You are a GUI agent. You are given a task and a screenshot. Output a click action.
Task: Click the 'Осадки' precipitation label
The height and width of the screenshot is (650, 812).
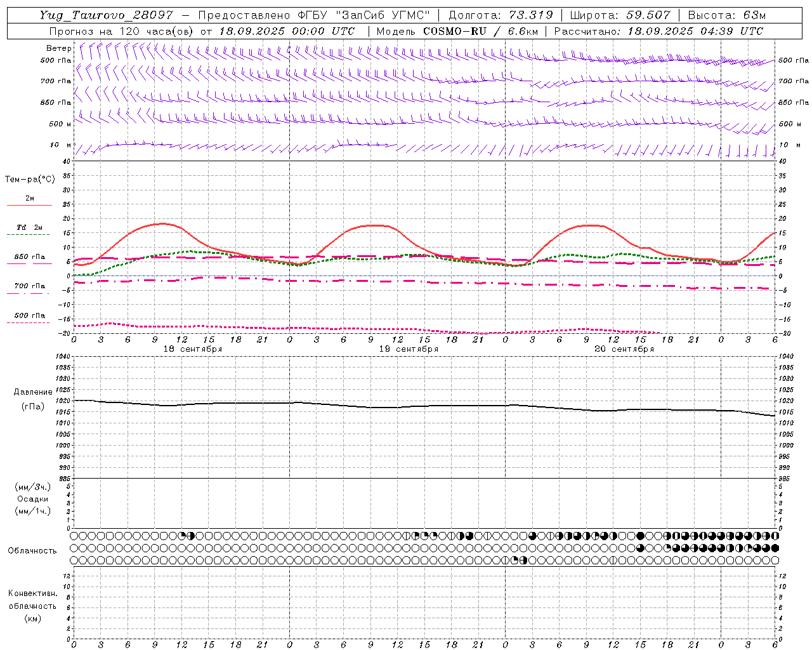[x=33, y=499]
